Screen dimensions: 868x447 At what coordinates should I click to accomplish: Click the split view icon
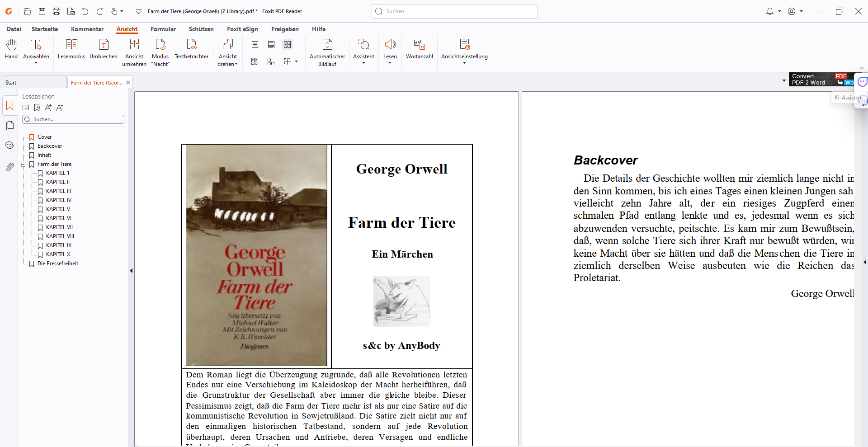point(288,61)
